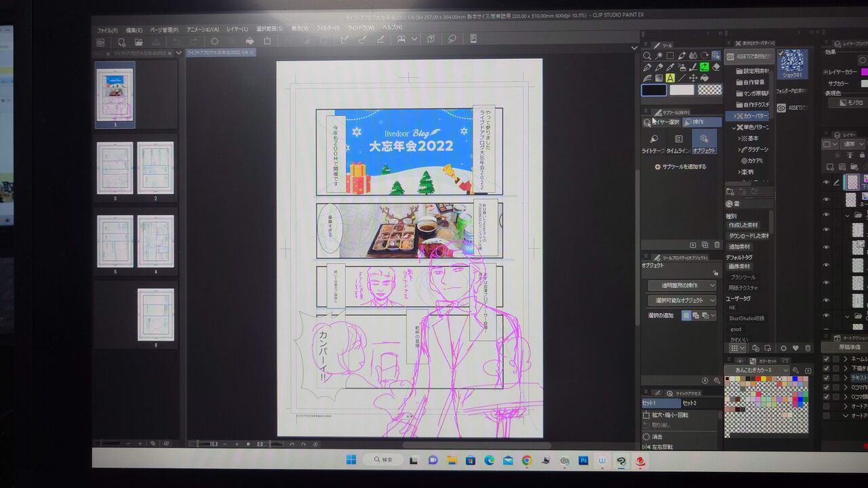Select the ショック01 material thumbnail

coord(792,65)
